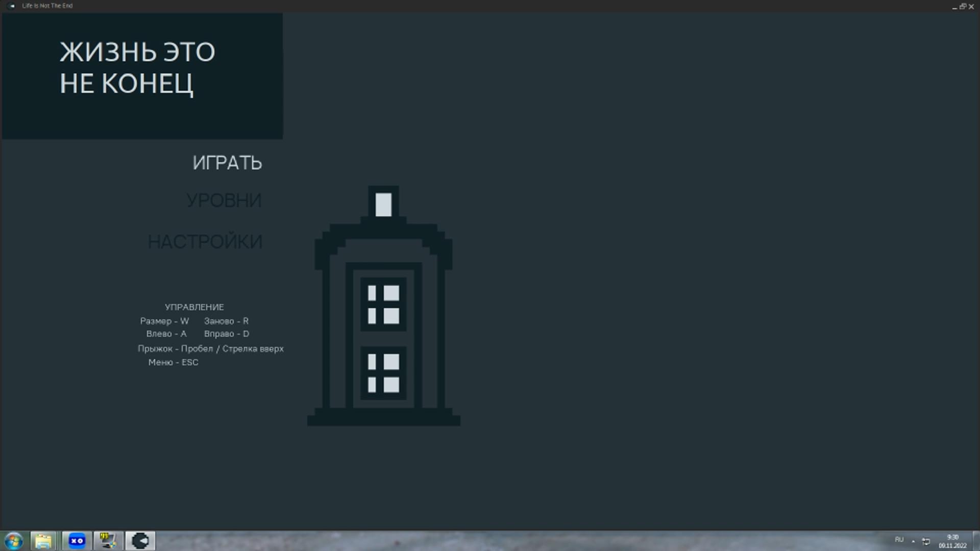Show hidden tray icons with the arrow
Image resolution: width=980 pixels, height=551 pixels.
click(913, 541)
